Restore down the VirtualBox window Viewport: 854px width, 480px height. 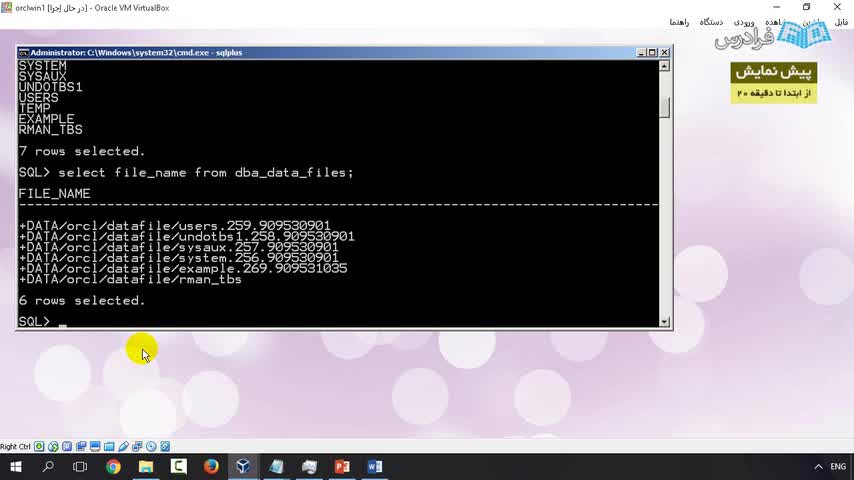click(807, 7)
